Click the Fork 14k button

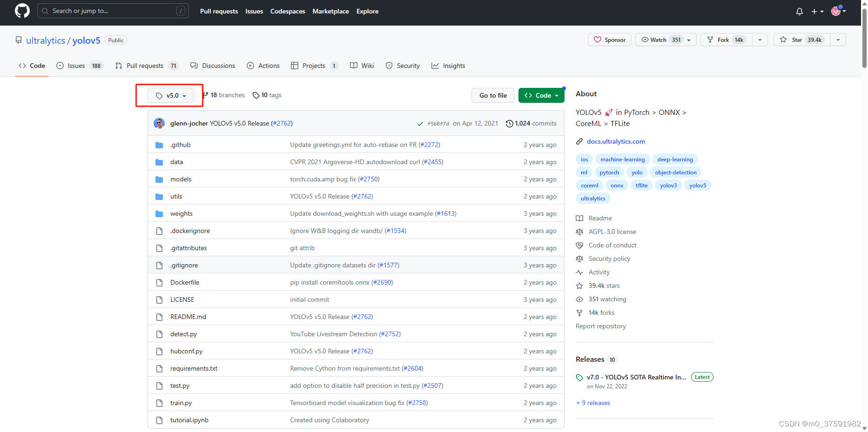[726, 40]
